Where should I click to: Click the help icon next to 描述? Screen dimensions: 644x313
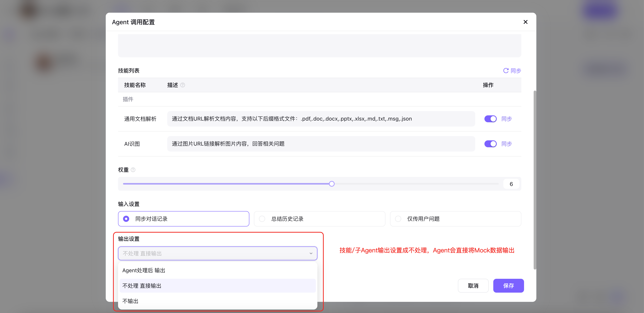182,85
